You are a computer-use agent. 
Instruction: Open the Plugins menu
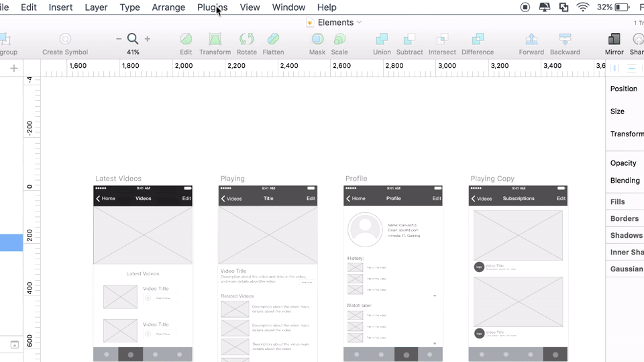coord(212,7)
